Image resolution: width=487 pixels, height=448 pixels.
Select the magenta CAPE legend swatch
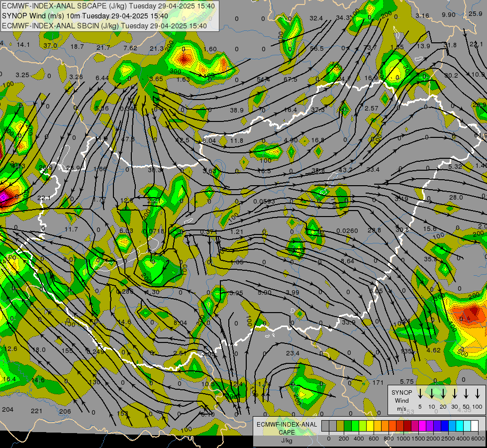[x=422, y=426]
